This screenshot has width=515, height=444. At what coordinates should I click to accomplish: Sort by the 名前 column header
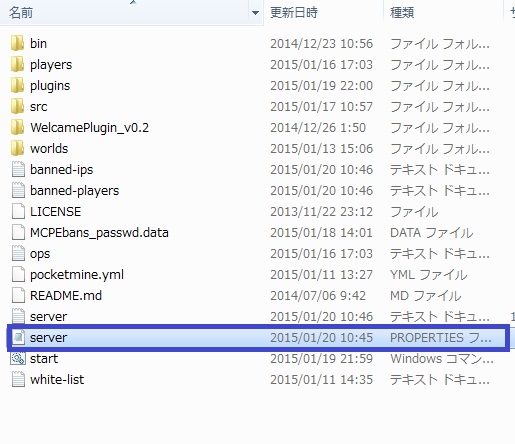click(21, 13)
